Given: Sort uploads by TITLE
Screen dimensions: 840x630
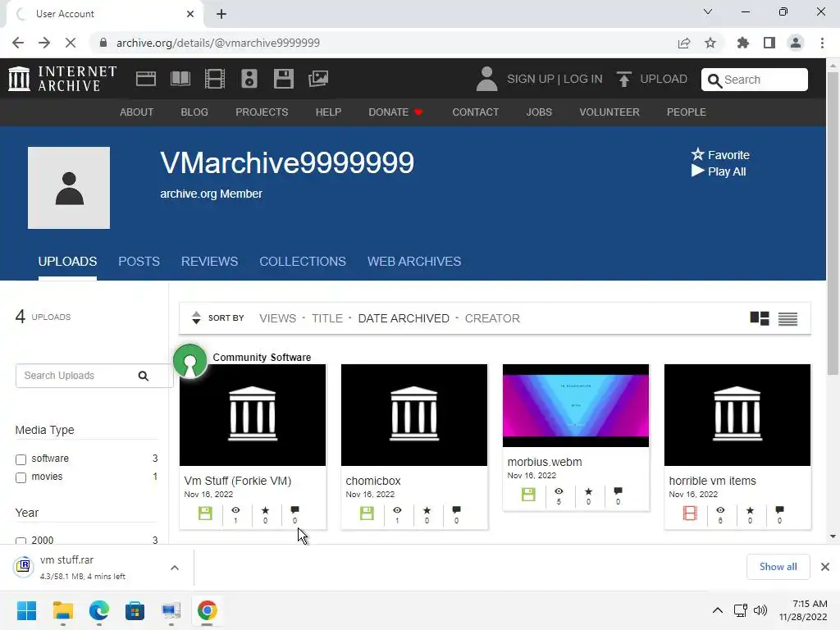Looking at the screenshot, I should (326, 318).
